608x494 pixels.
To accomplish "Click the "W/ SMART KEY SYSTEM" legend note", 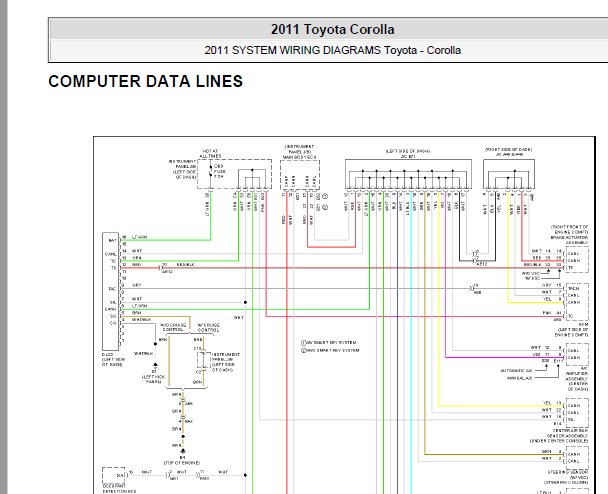I will point(329,343).
